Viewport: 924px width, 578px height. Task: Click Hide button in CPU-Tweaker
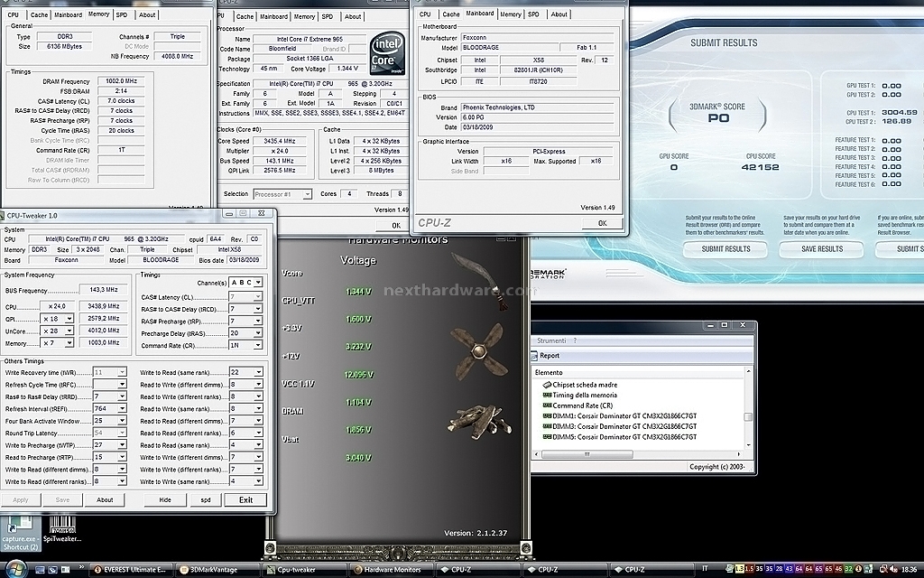pos(165,499)
